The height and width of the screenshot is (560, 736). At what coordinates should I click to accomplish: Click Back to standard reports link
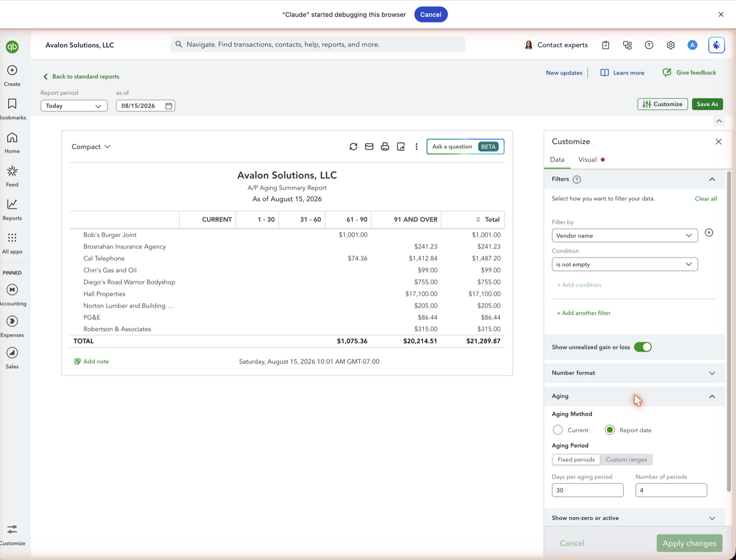coord(81,76)
